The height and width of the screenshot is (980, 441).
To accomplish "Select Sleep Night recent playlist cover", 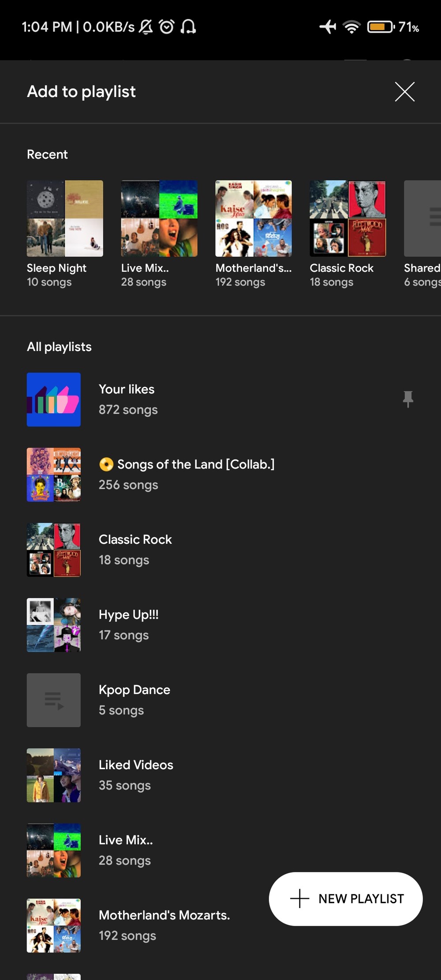I will point(65,218).
